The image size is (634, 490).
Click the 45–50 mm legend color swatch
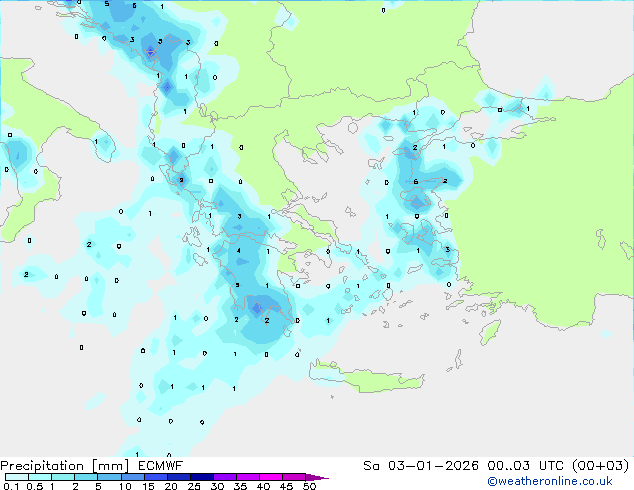tap(294, 477)
